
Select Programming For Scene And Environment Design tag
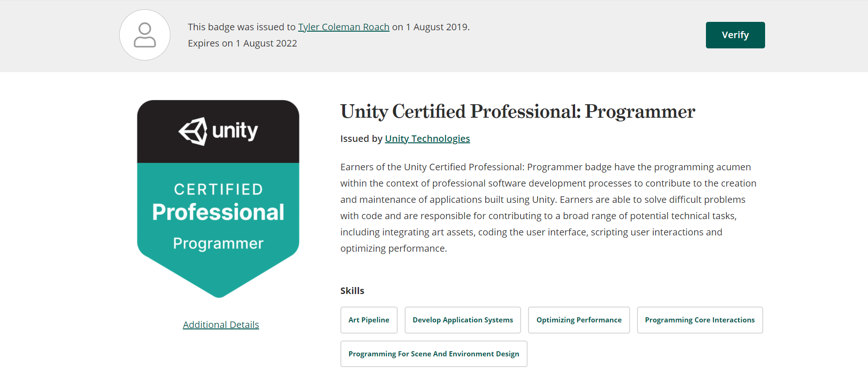(434, 354)
